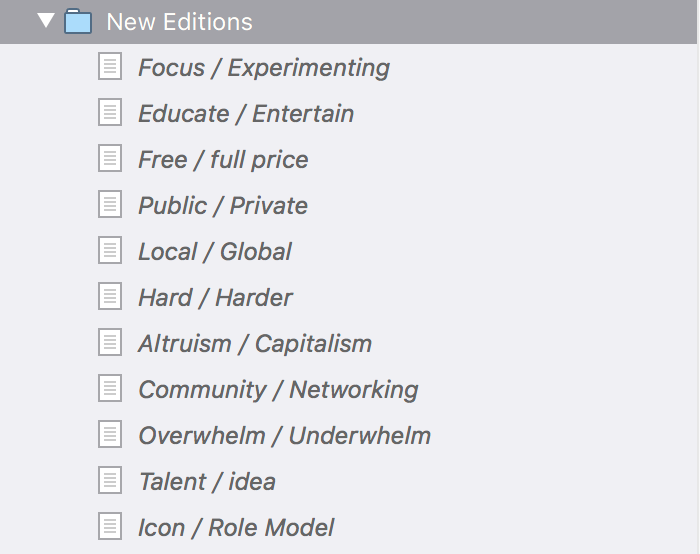Open the Community / Networking item
The height and width of the screenshot is (554, 700).
coord(278,390)
